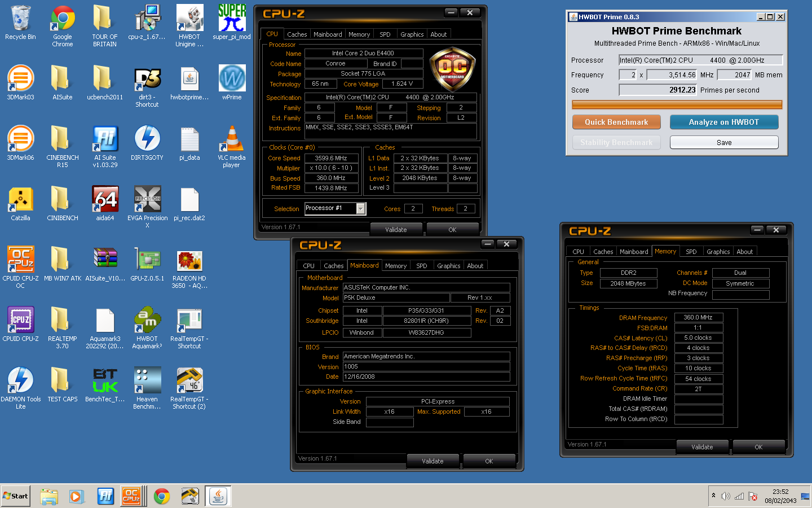Screen dimensions: 812x508
Task: Show hidden system tray icons
Action: click(x=713, y=496)
